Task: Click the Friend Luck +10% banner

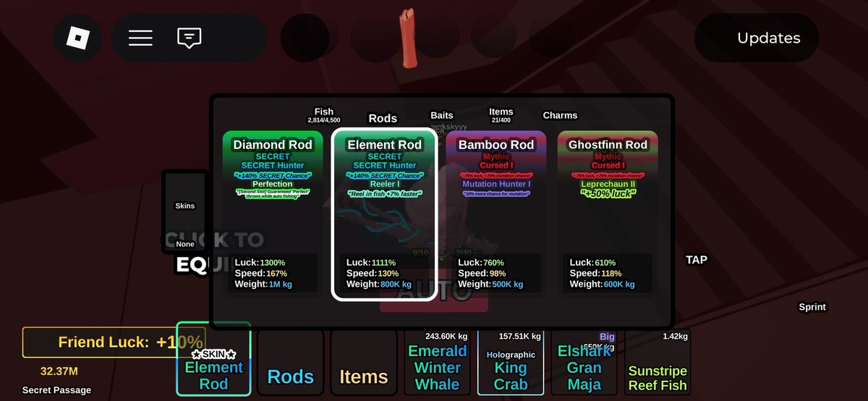Action: pyautogui.click(x=114, y=342)
